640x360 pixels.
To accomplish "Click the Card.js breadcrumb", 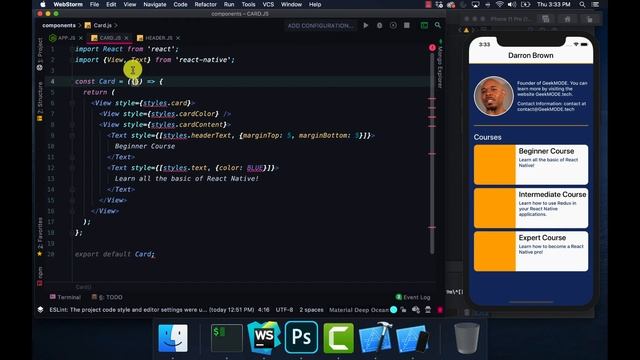I will click(x=98, y=25).
